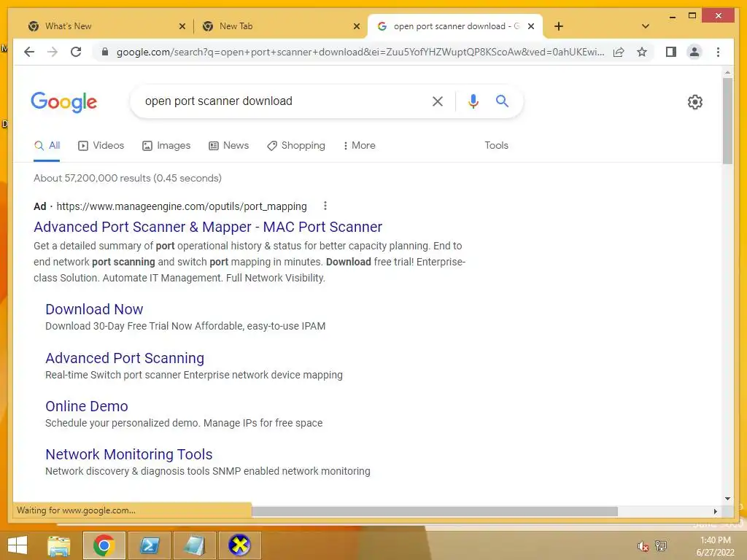Screen dimensions: 747x560
Task: Launch PowerShell from the taskbar
Action: (149, 545)
